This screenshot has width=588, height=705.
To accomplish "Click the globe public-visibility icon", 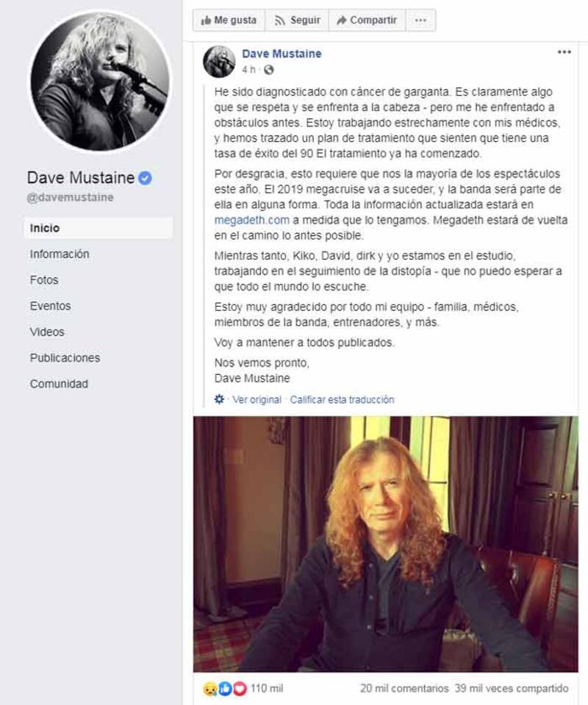I will click(x=268, y=70).
